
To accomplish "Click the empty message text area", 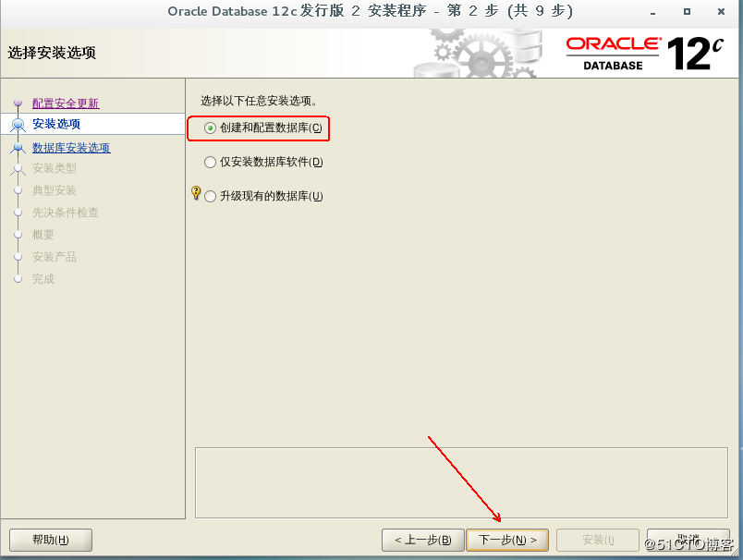I will 461,482.
